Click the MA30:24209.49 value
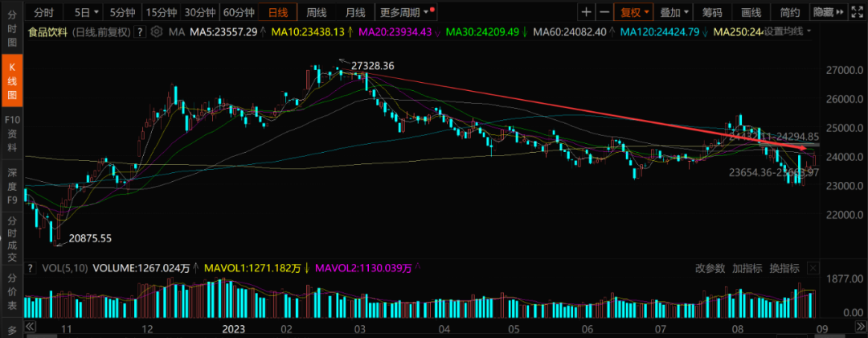Viewport: 868px width, 338px height. click(x=482, y=32)
